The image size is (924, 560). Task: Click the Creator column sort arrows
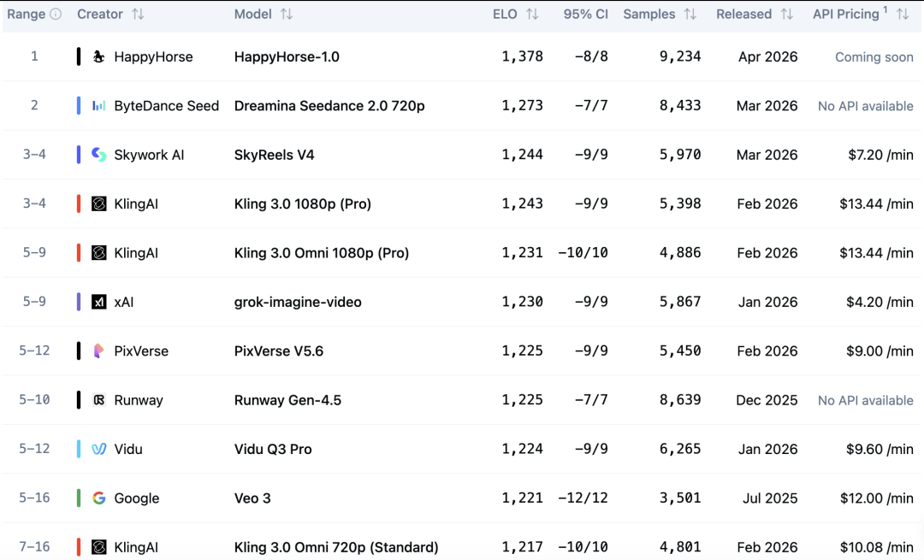click(x=139, y=14)
